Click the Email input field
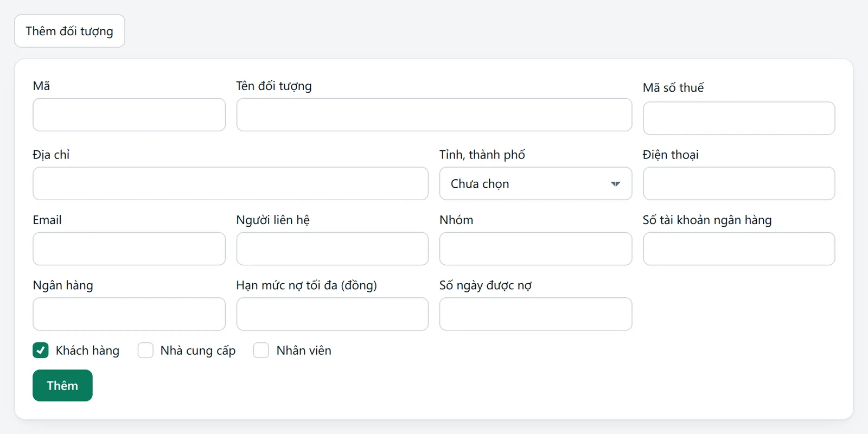This screenshot has height=434, width=868. click(x=129, y=248)
